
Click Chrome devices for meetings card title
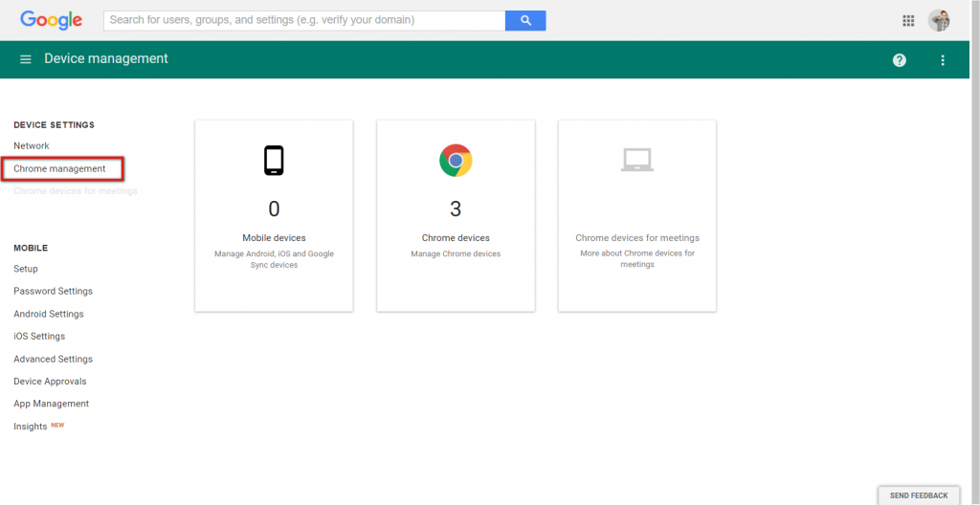click(x=636, y=238)
